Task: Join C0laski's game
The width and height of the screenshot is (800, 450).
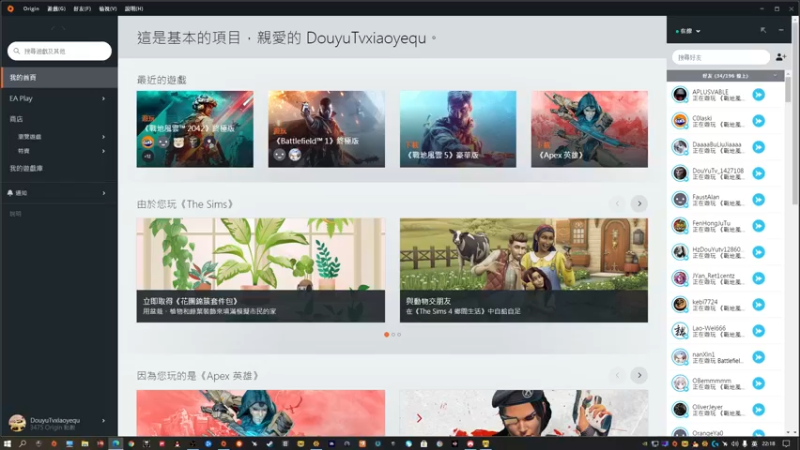Action: click(759, 121)
